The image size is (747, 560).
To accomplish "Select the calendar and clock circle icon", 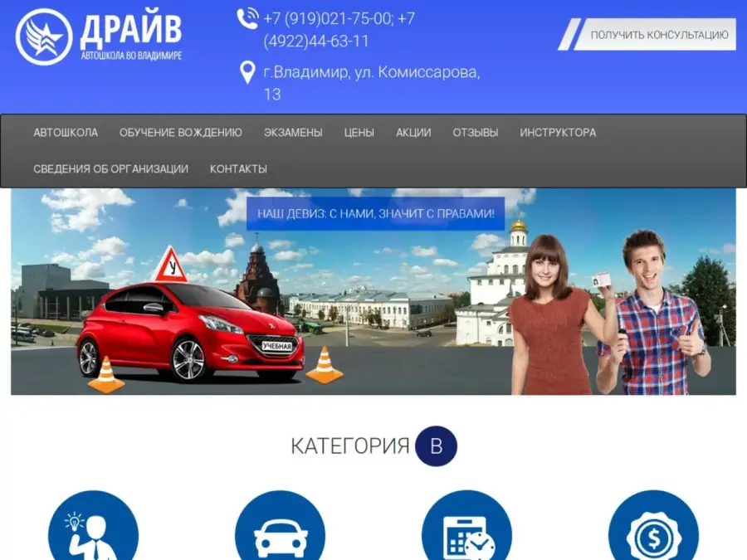I will [466, 525].
